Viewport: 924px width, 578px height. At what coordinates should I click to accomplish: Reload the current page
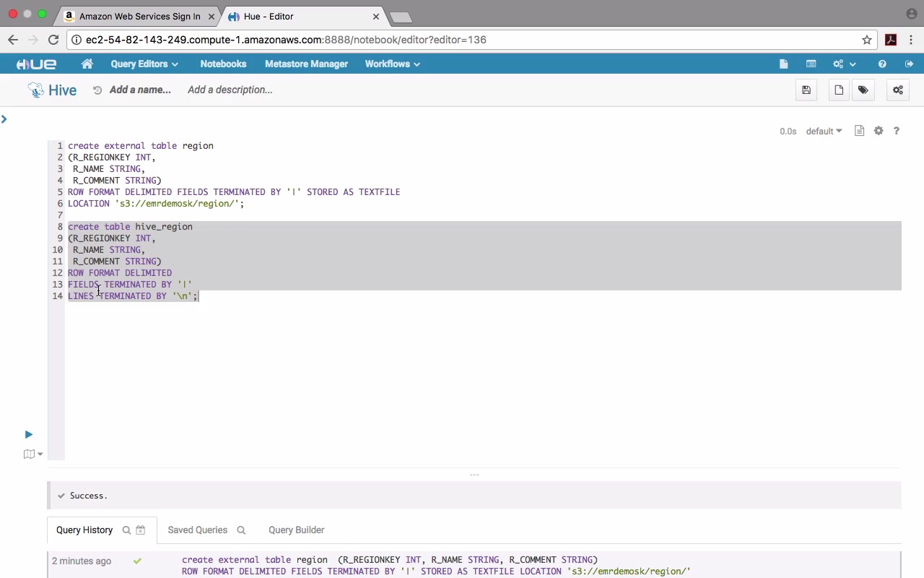[x=53, y=40]
